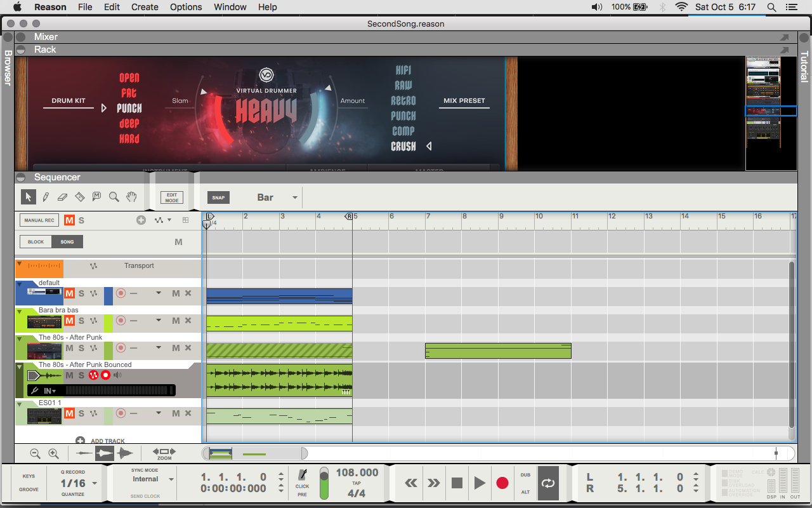Delete the ES01 1 track

[188, 413]
